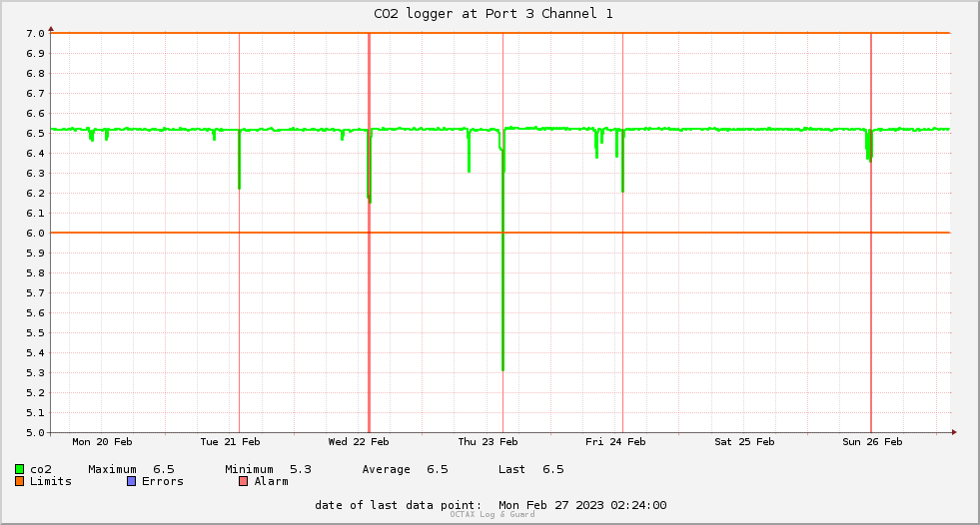Click the red Alarm legend swatch

pos(243,481)
